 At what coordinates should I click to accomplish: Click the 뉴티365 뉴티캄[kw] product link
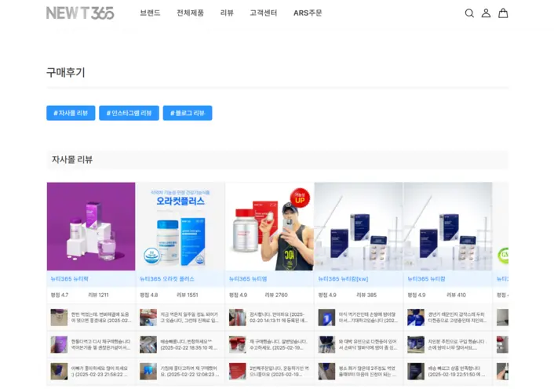343,279
